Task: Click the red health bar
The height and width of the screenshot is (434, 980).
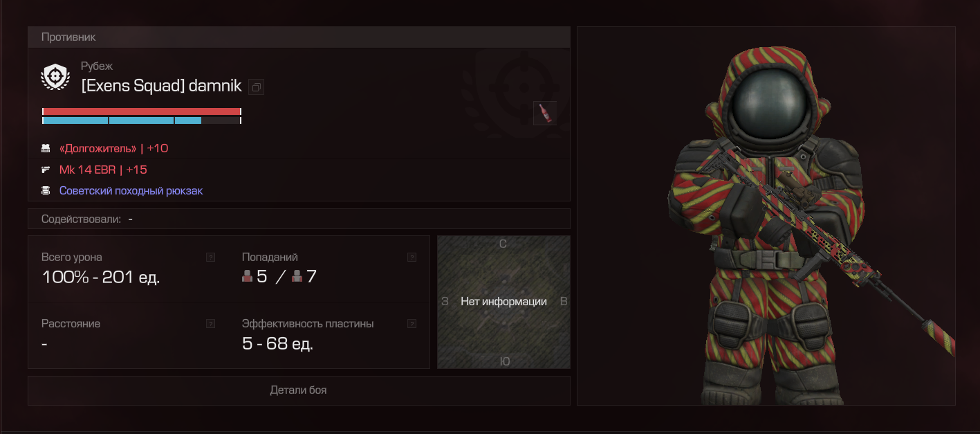Action: [141, 111]
